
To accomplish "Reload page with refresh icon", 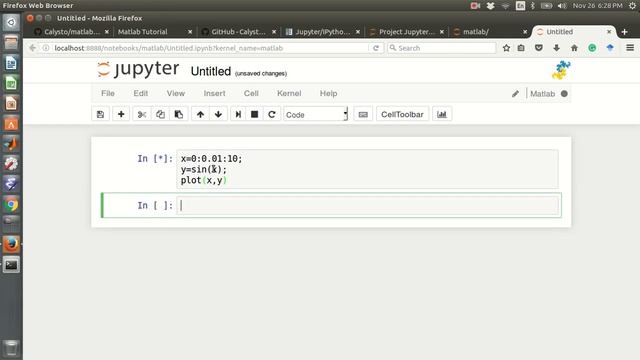I will coord(376,48).
